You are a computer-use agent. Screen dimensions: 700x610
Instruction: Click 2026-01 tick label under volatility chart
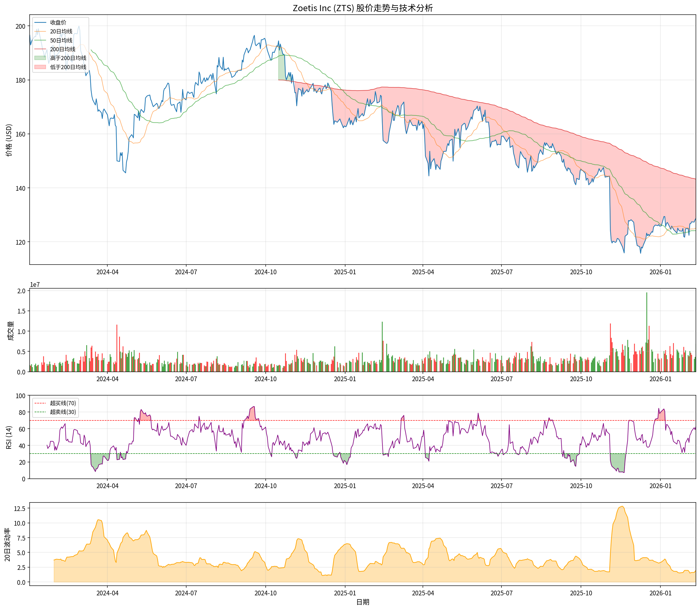[660, 593]
